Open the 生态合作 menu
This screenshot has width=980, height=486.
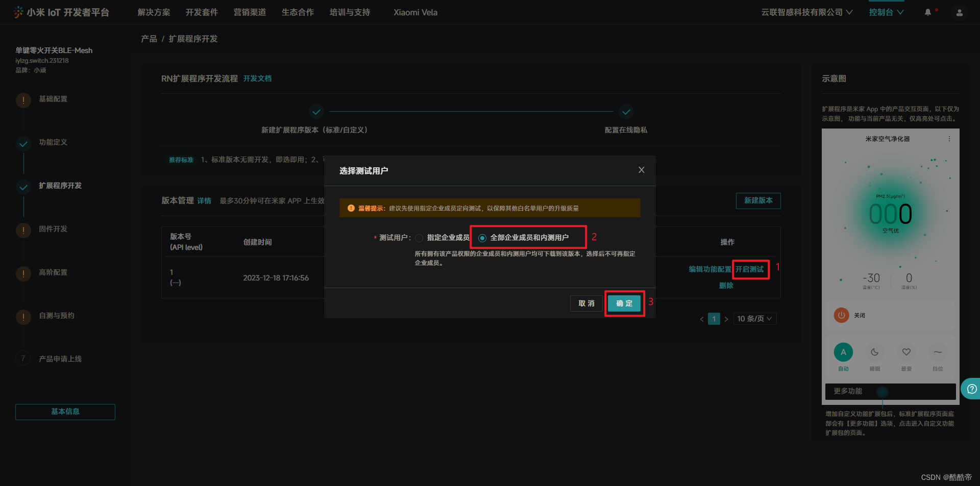click(x=298, y=12)
